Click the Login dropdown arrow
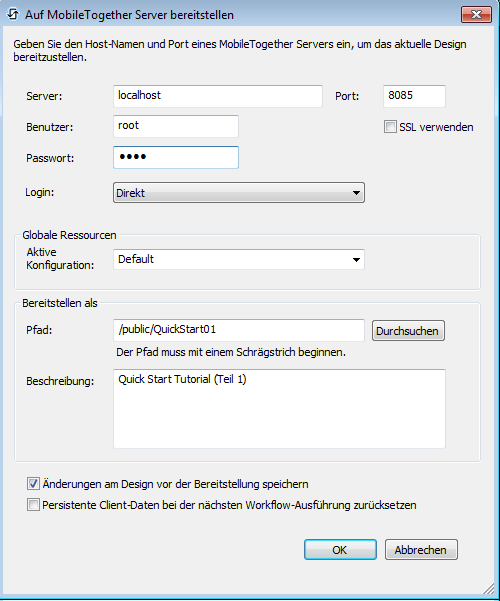Screen dimensions: 500x601 tap(356, 193)
